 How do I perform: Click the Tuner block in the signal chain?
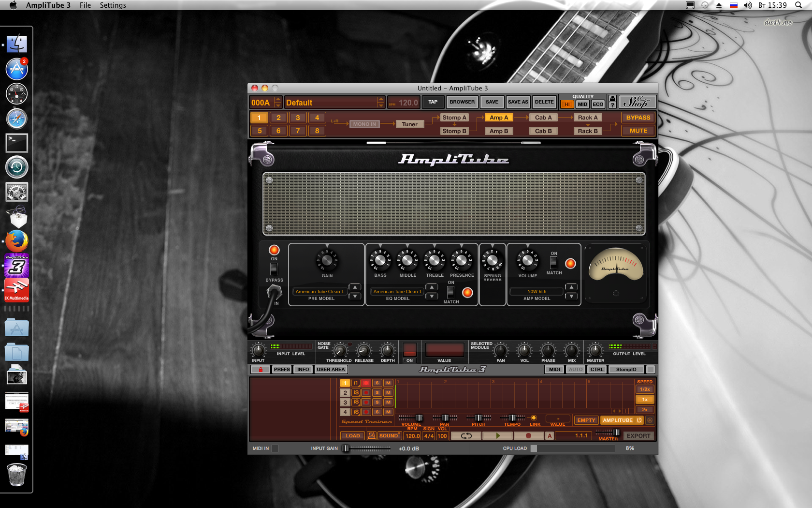click(410, 124)
